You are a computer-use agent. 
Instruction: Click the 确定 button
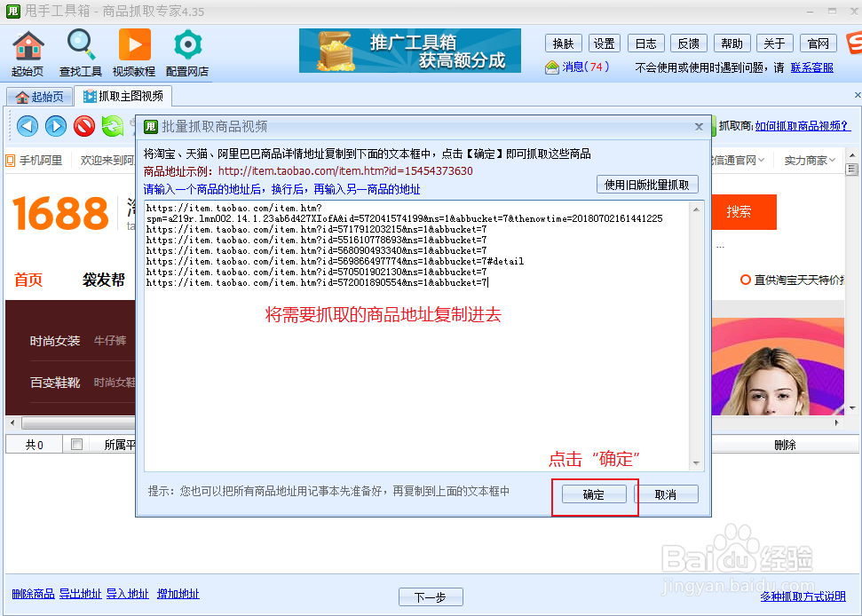[x=594, y=494]
